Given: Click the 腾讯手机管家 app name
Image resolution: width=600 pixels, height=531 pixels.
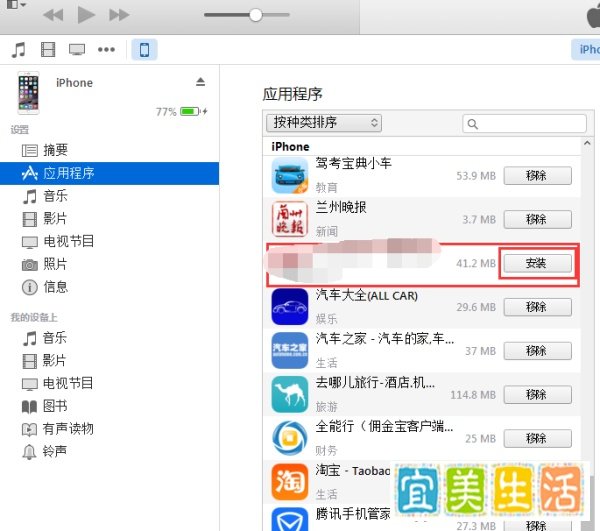Looking at the screenshot, I should click(x=352, y=514).
